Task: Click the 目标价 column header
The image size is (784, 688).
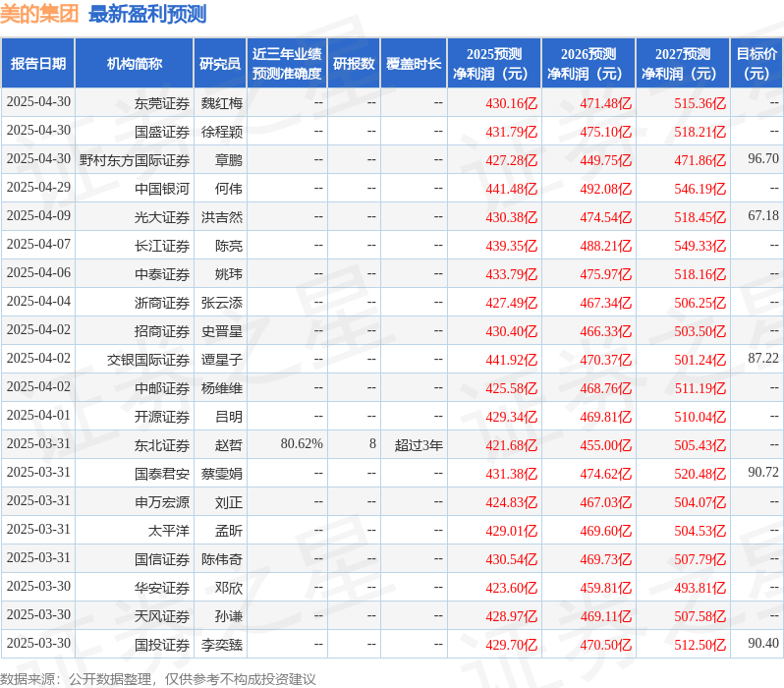Action: (756, 64)
